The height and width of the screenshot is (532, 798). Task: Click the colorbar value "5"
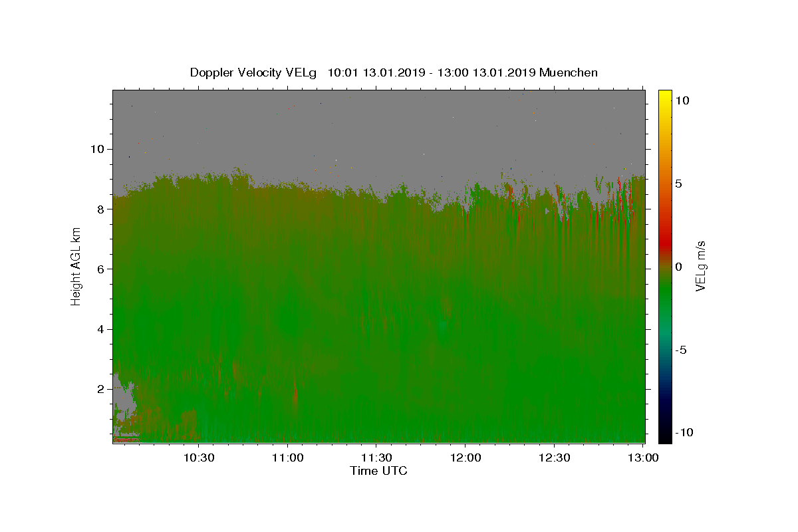coord(678,184)
